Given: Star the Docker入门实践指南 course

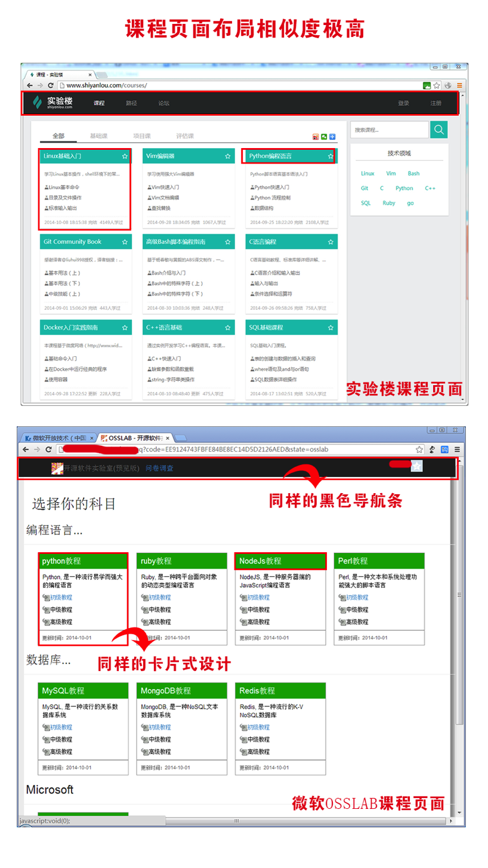Looking at the screenshot, I should (x=125, y=328).
